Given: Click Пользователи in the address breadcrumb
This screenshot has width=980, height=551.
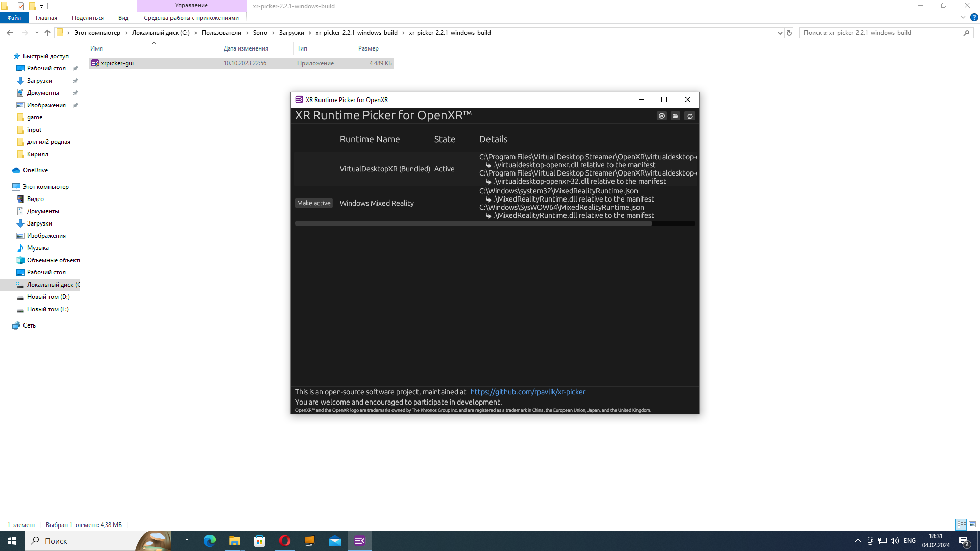Looking at the screenshot, I should tap(222, 33).
